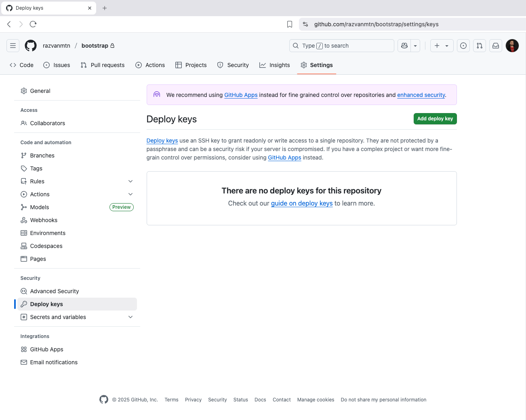Select Deploy keys in sidebar
Viewport: 526px width, 420px height.
coord(77,304)
